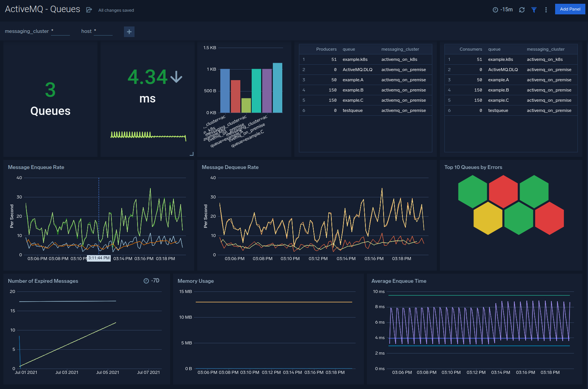Refresh the dashboard data
Image resolution: width=588 pixels, height=389 pixels.
point(522,10)
